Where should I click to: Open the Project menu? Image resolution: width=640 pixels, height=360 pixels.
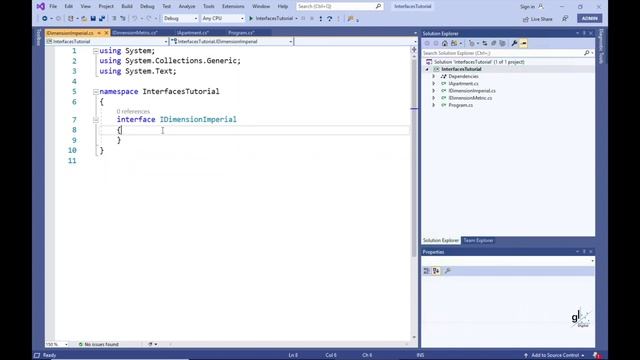pos(106,7)
